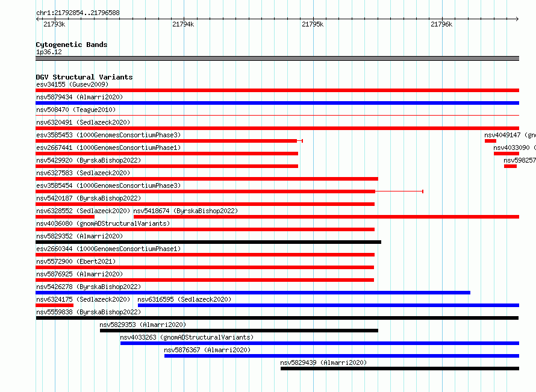The image size is (536, 392).
Task: Open nsv5876925 (Almarri2020) label
Action: pos(79,274)
